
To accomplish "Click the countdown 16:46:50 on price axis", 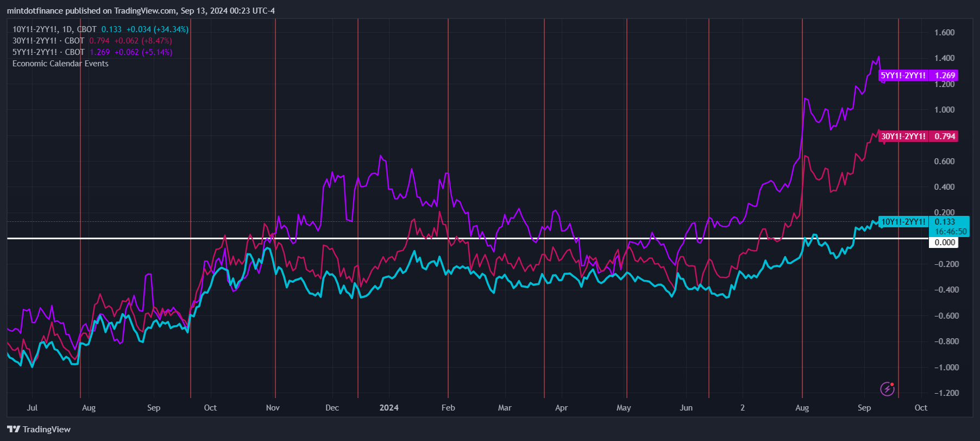I will pyautogui.click(x=951, y=232).
